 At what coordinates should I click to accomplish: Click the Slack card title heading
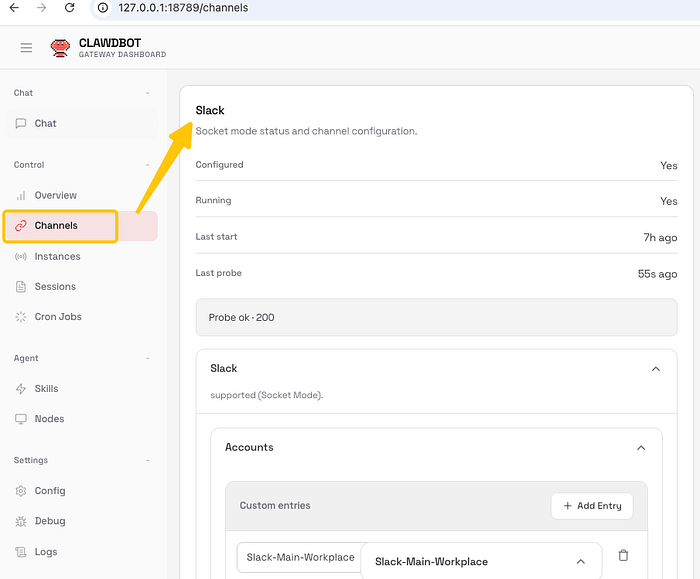pos(210,110)
